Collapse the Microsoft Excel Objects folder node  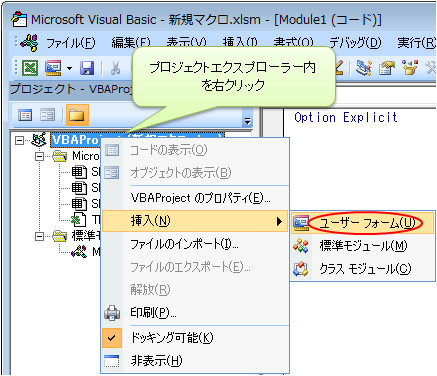[x=39, y=156]
